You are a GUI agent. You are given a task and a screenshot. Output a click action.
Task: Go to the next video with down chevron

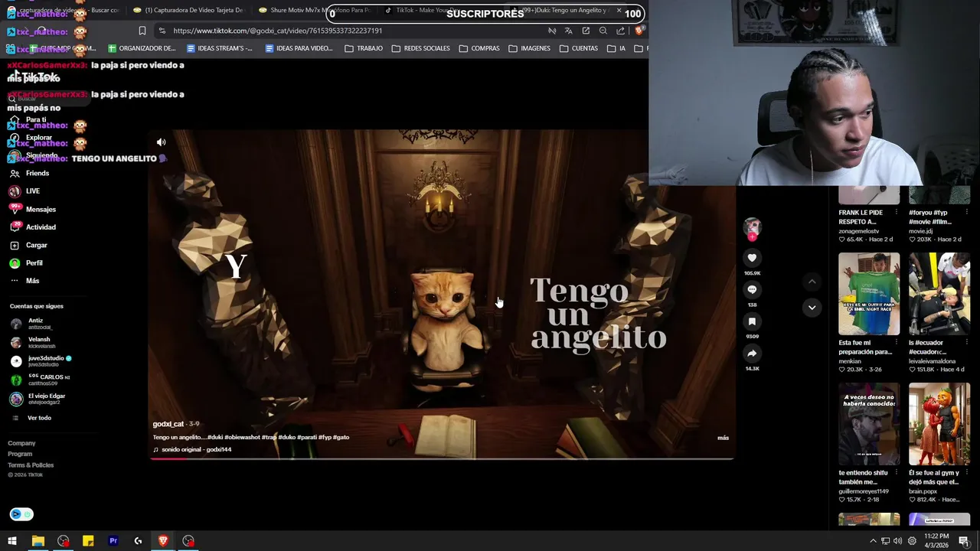pos(812,308)
